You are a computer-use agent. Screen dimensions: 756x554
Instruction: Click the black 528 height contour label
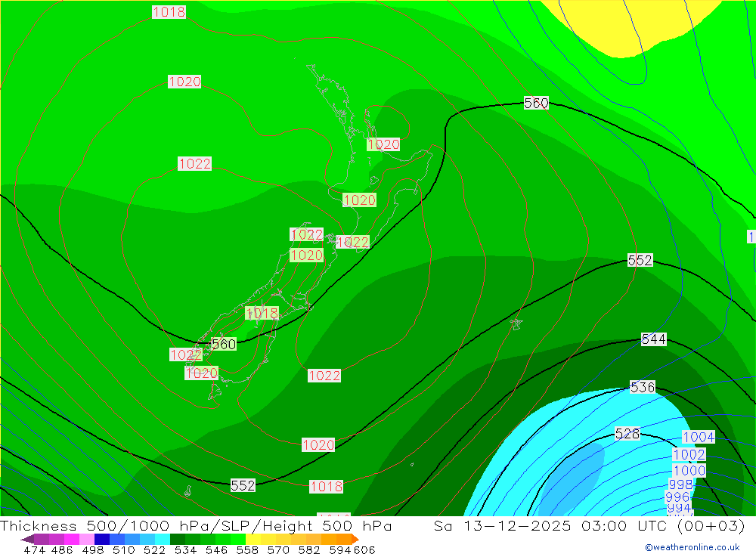click(x=627, y=434)
